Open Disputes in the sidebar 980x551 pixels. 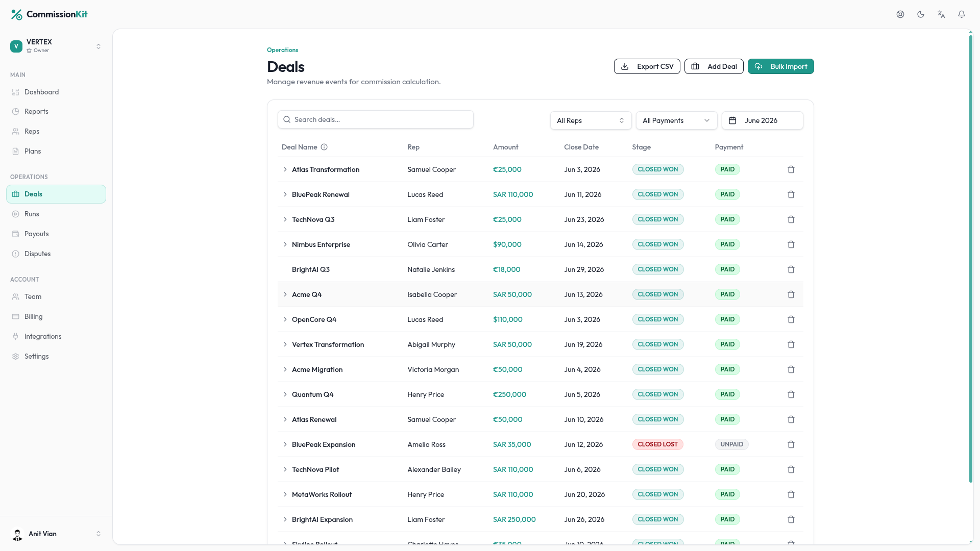pyautogui.click(x=56, y=254)
